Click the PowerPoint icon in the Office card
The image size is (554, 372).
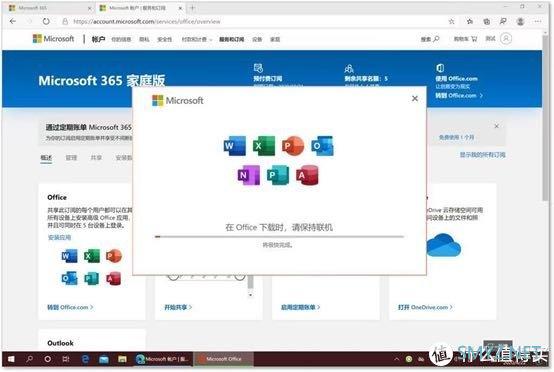tap(114, 256)
